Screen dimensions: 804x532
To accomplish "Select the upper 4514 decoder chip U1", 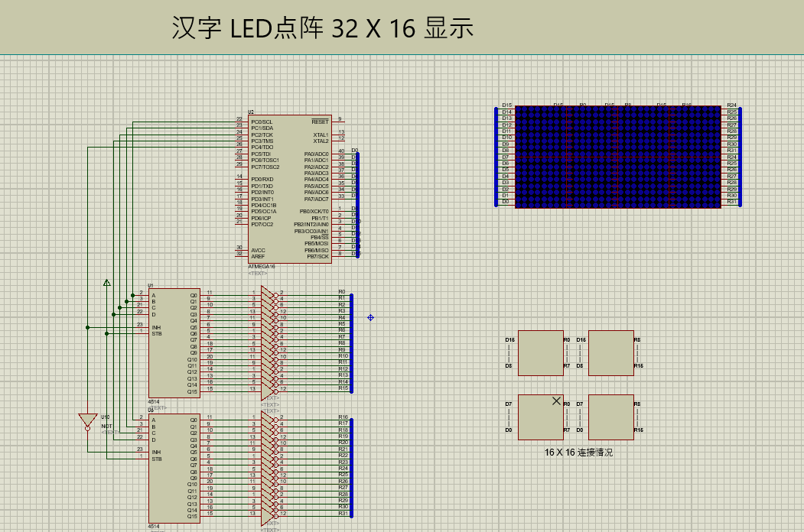I will coord(174,343).
